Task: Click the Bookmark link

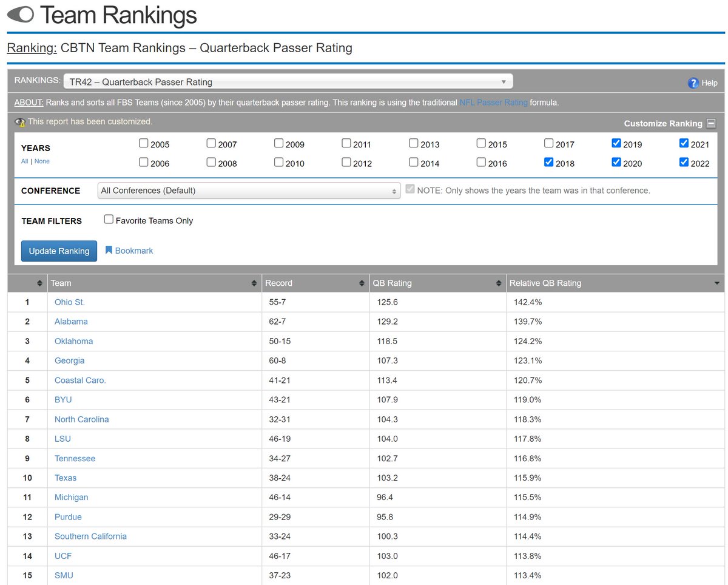Action: tap(134, 251)
